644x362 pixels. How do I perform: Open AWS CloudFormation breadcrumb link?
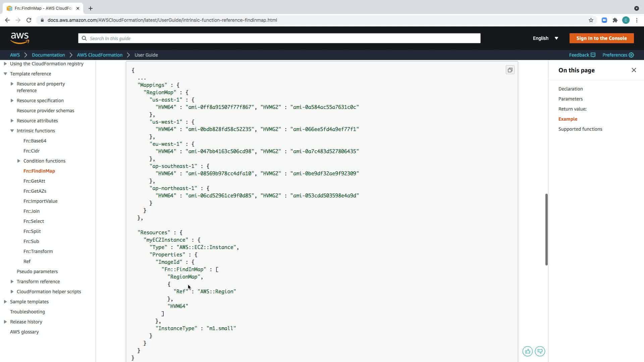tap(100, 55)
